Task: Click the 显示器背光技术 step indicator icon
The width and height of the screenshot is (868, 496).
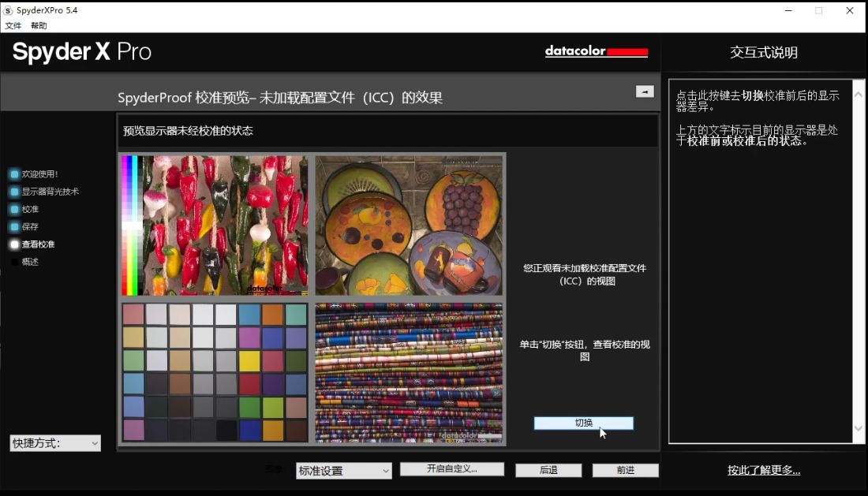Action: 14,192
